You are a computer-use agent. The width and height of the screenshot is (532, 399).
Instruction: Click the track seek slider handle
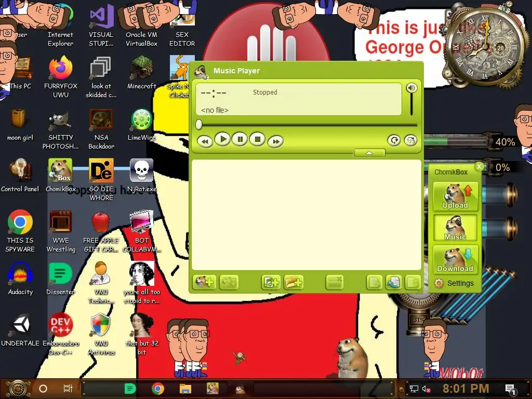199,125
